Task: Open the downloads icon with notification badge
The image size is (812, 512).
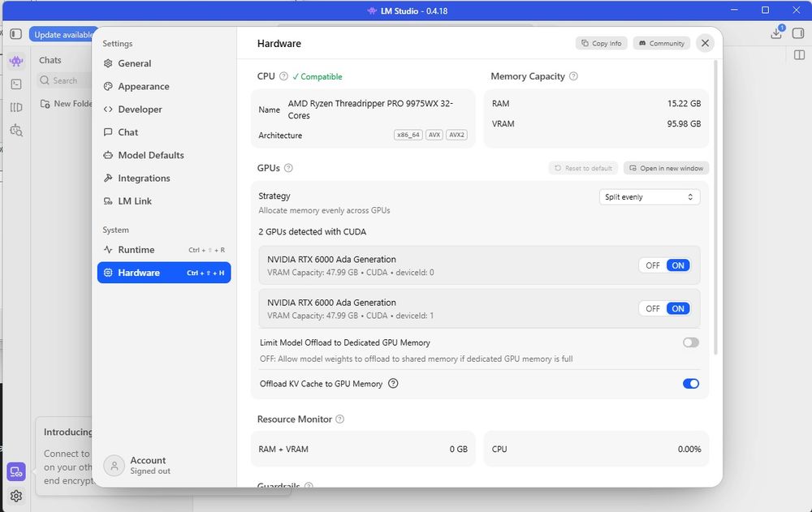Action: tap(776, 32)
